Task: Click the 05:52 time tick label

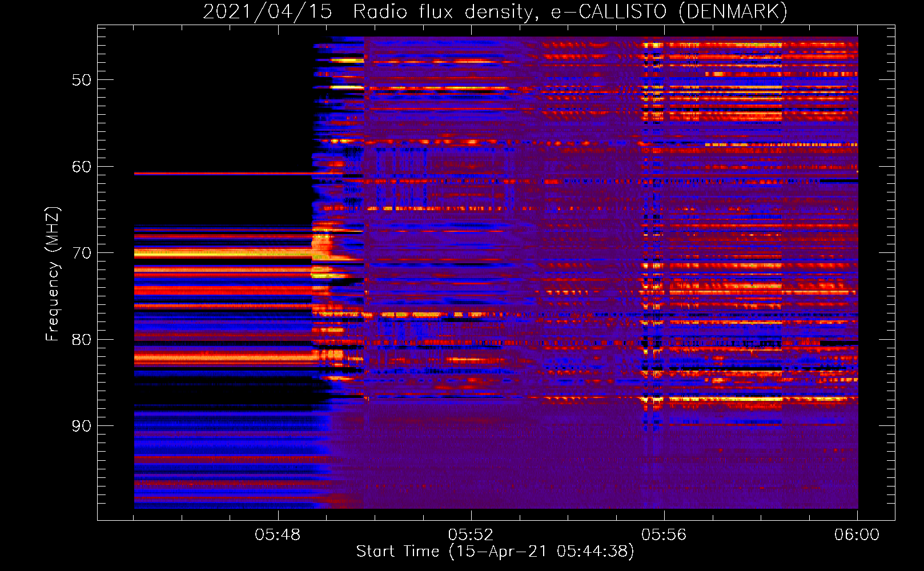Action: (471, 535)
